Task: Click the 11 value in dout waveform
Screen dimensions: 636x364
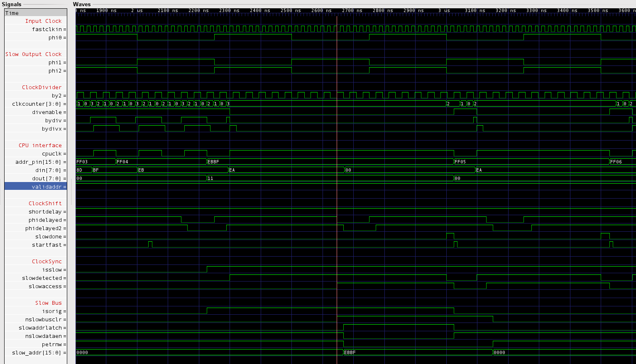Action: point(210,178)
